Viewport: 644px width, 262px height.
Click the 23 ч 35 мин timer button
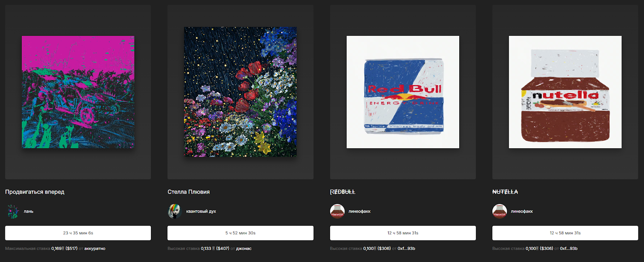[x=78, y=233]
